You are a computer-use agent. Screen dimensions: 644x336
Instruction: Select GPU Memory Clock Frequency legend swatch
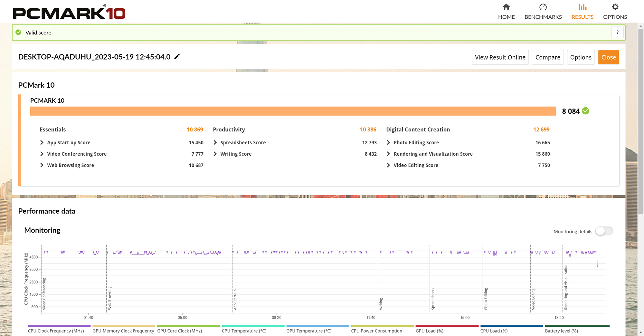coord(124,326)
